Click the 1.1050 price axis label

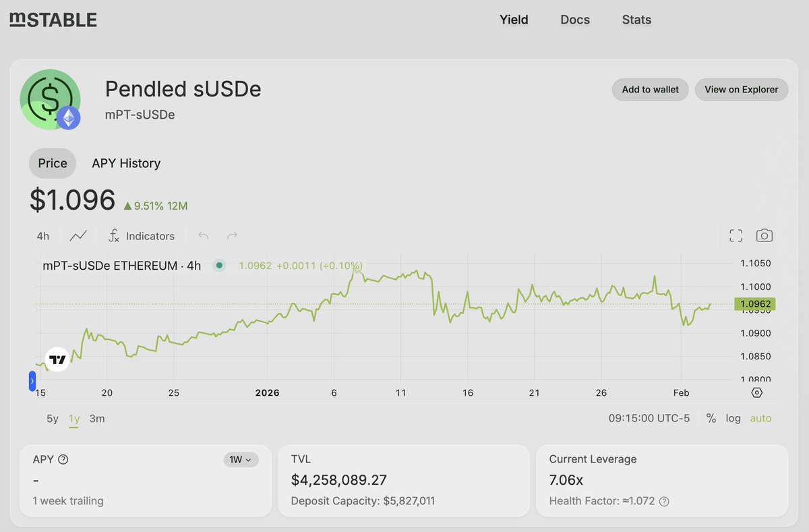(755, 263)
